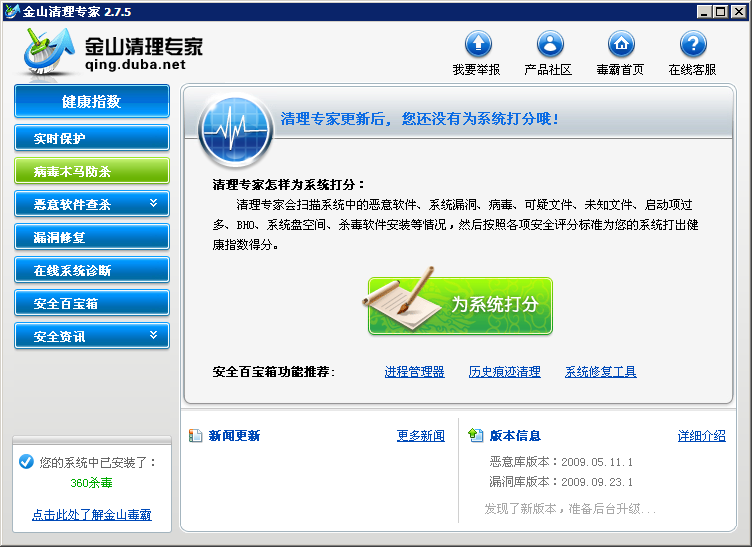Click the 发现了新版本 upgrade status text
Viewport: 752px width, 547px height.
tap(570, 509)
